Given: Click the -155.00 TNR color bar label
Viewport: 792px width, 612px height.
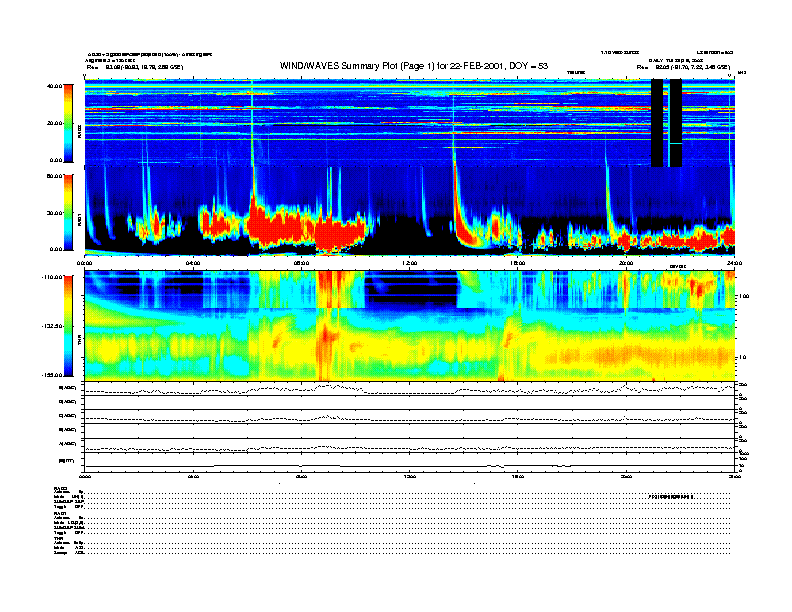Looking at the screenshot, I should point(53,375).
